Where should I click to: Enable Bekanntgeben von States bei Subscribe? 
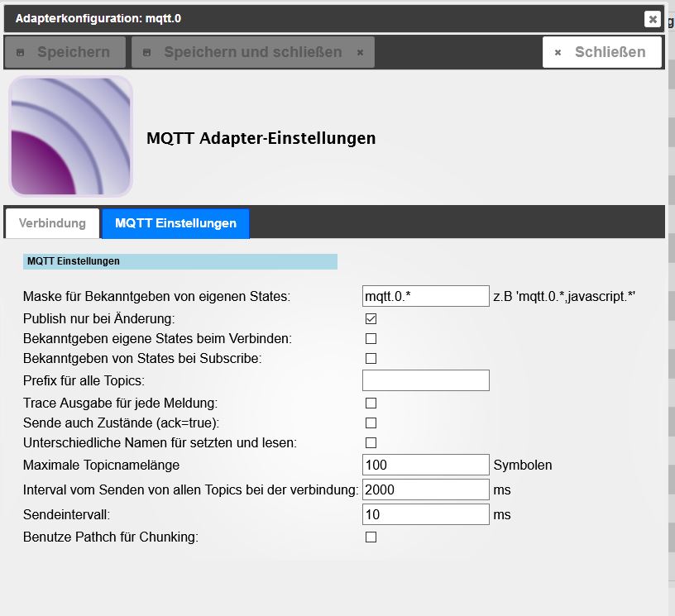tap(371, 358)
